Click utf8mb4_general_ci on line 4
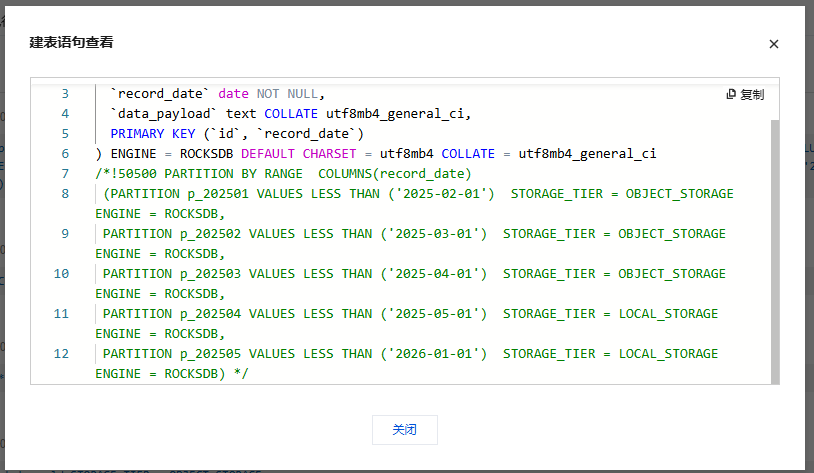This screenshot has height=473, width=814. pos(395,114)
